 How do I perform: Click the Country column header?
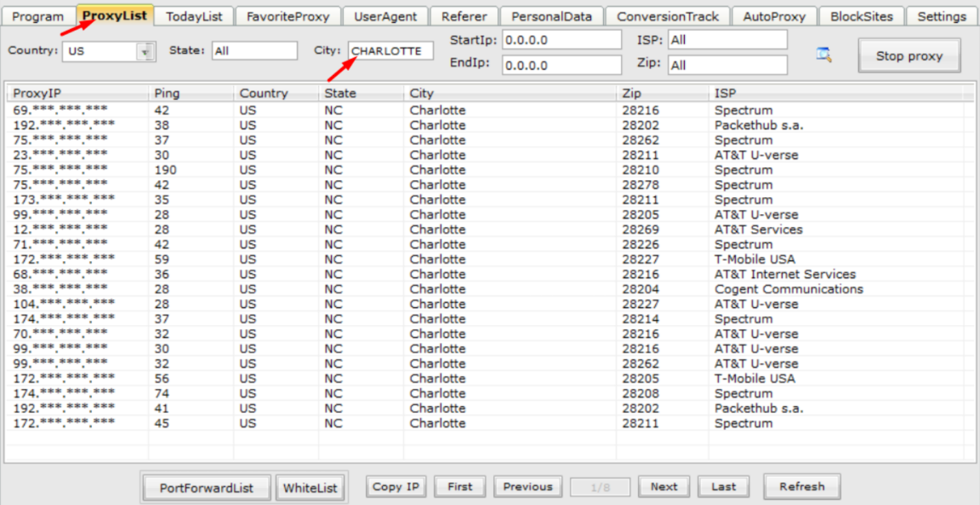coord(276,93)
